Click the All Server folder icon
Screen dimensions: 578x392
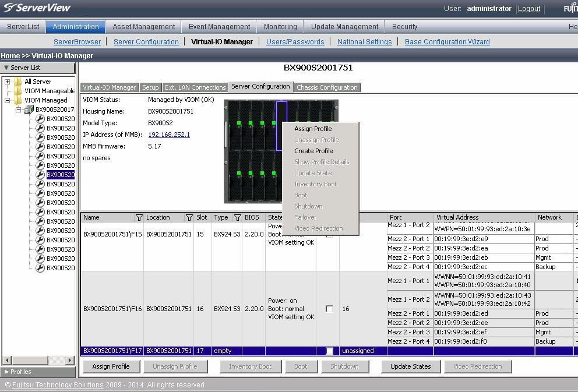(18, 82)
